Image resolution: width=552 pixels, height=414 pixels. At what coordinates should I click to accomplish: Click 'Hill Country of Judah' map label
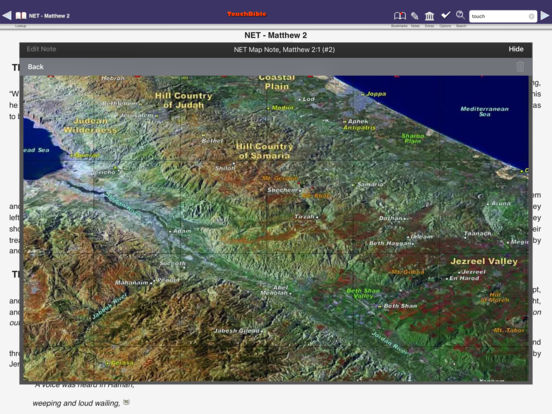(x=183, y=100)
